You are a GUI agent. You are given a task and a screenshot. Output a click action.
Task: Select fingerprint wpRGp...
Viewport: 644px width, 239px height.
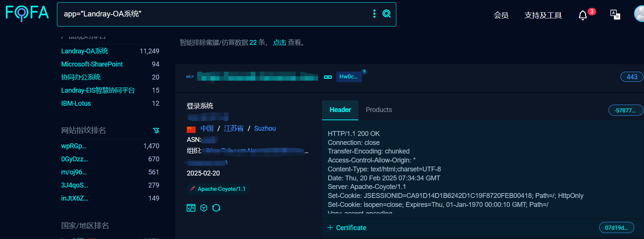pyautogui.click(x=74, y=146)
